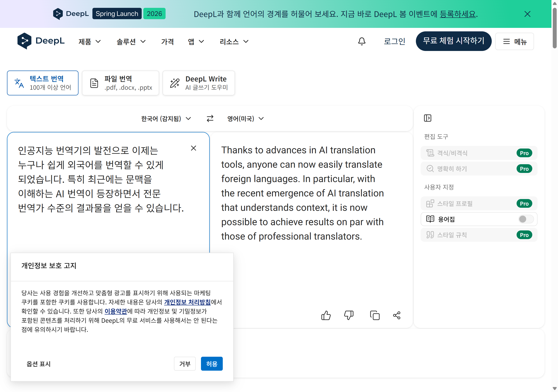Share the translation result
The width and height of the screenshot is (558, 392).
(397, 315)
